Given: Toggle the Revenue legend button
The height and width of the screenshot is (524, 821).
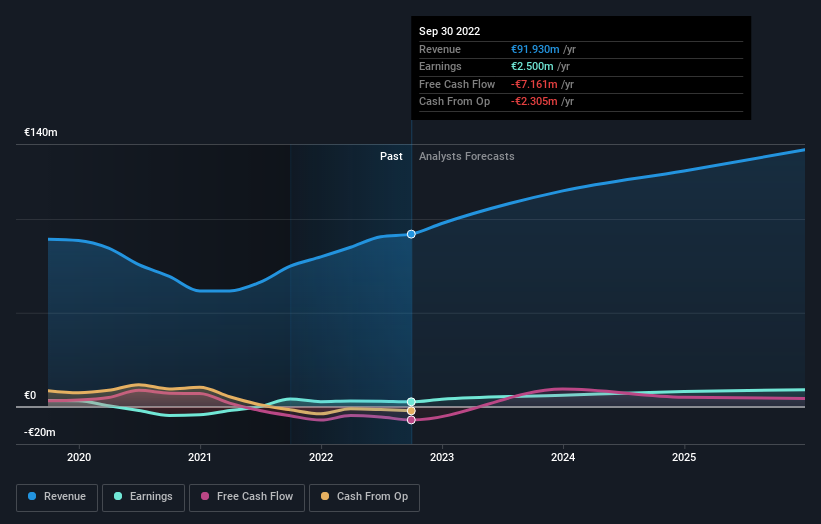Looking at the screenshot, I should (x=57, y=497).
